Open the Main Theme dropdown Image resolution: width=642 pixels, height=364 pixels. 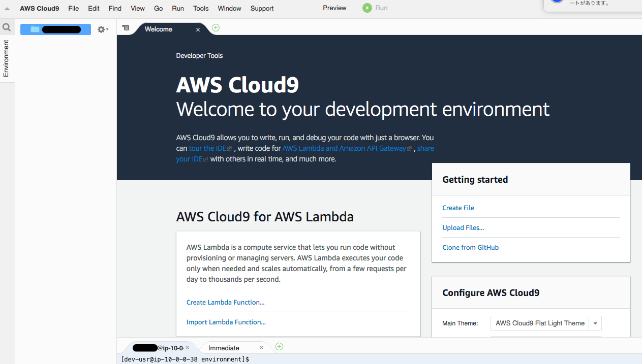point(540,323)
